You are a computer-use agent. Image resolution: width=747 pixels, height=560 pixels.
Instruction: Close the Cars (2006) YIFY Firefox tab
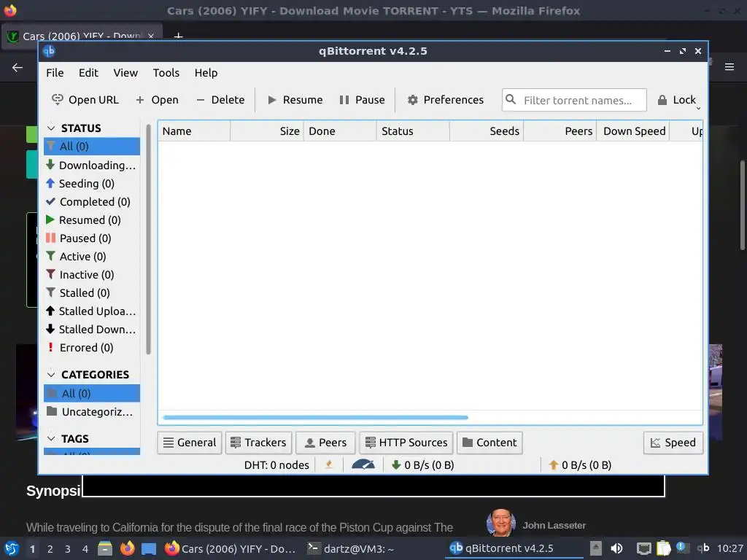[151, 36]
